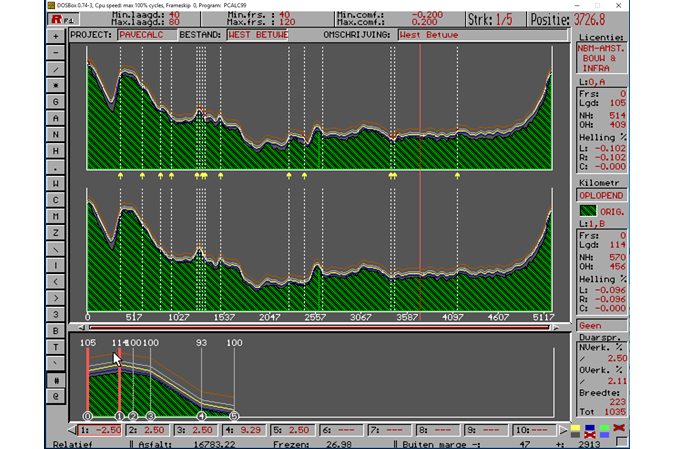Click cross-section point marker 5
The image size is (675, 449).
click(234, 416)
